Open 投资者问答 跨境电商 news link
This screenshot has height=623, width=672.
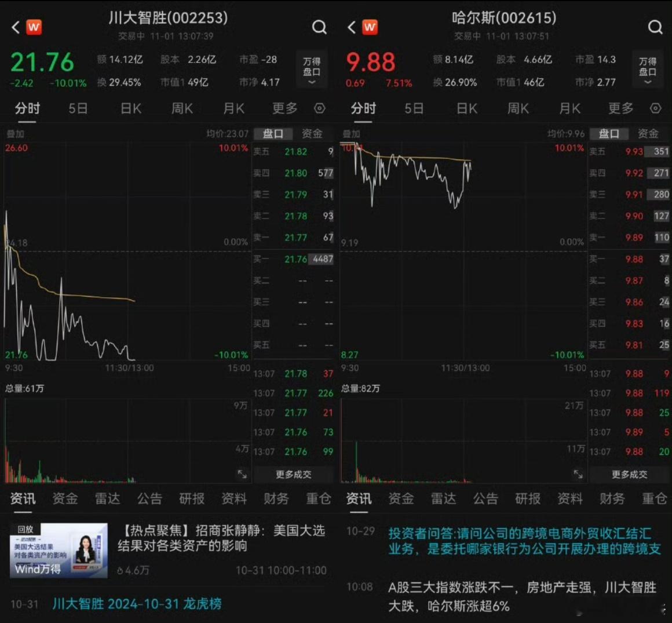click(525, 541)
